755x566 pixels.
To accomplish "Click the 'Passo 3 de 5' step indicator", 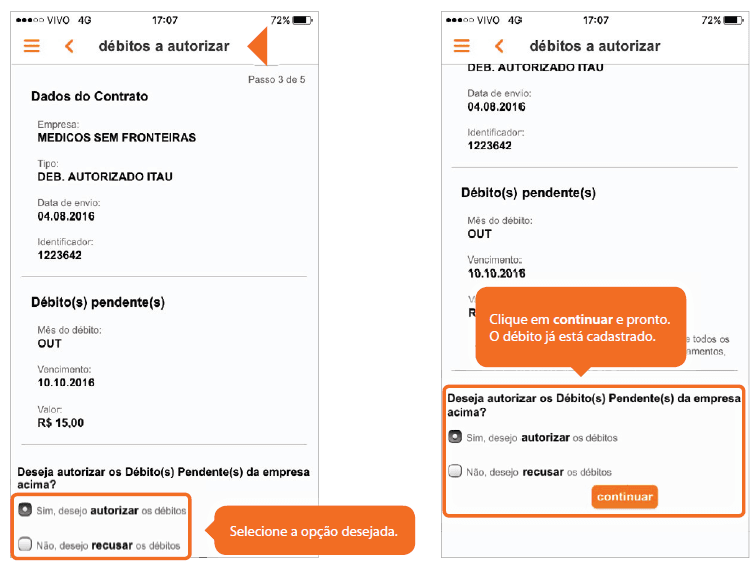I will pos(276,79).
